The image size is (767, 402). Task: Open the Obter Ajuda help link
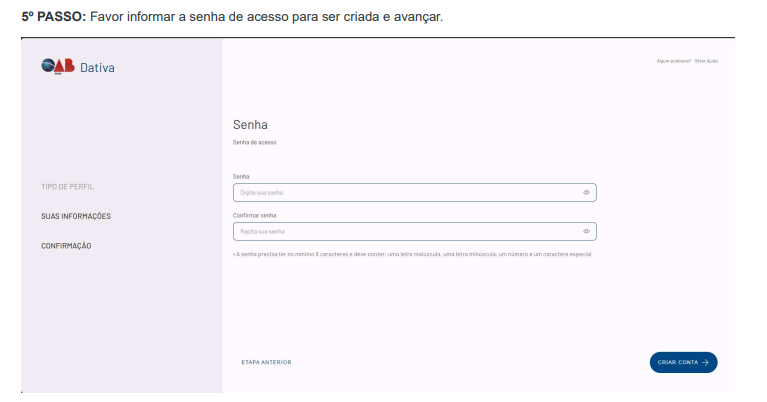[x=706, y=61]
